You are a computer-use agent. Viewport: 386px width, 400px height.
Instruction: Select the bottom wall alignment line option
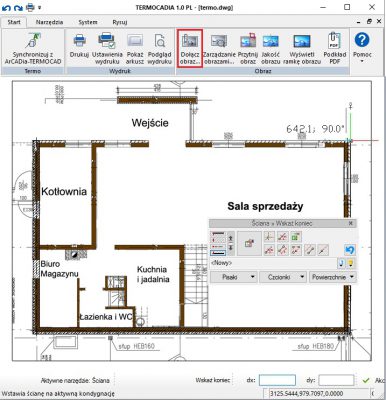click(218, 253)
